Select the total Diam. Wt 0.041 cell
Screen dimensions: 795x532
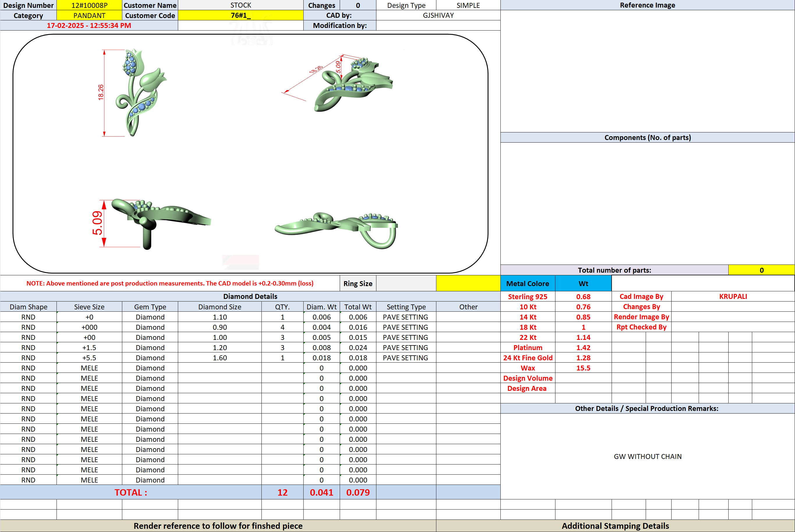point(321,492)
